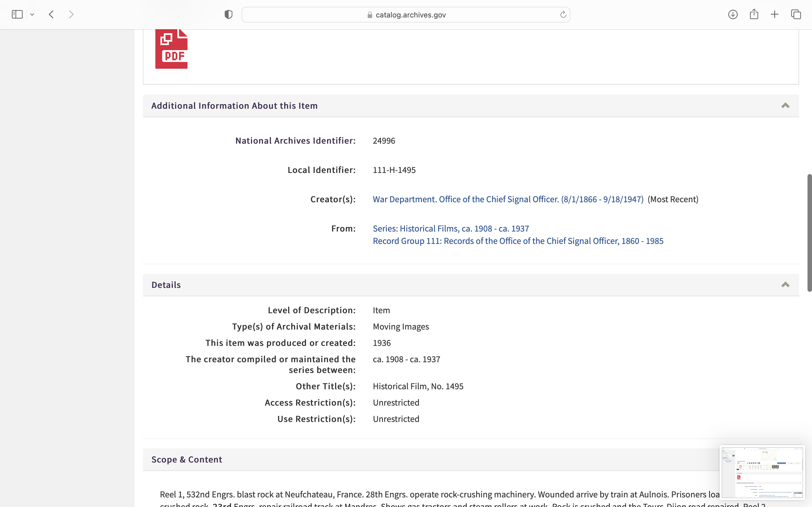Screen dimensions: 812x507
Task: Click the Scope & Content section header
Action: [187, 459]
